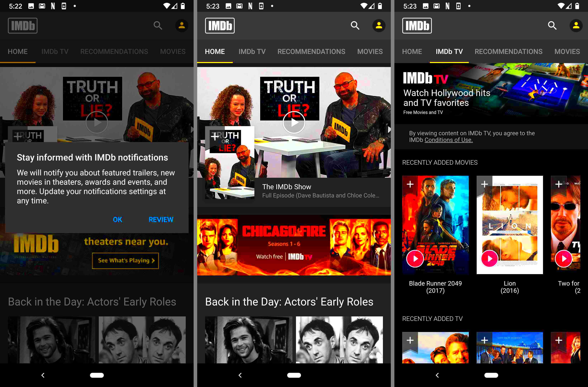This screenshot has height=387, width=588.
Task: Add Two for the Money to watchlist
Action: click(559, 184)
